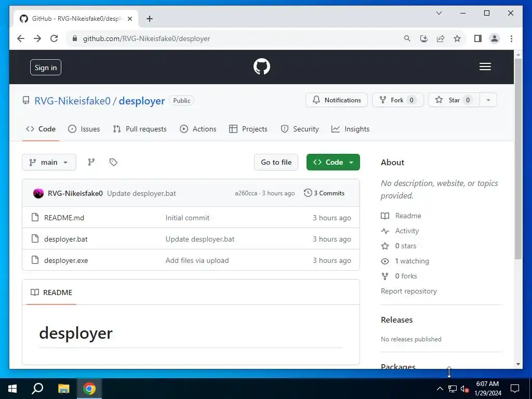Close the GitHub browser tab
Viewport: 532px width, 399px height.
pyautogui.click(x=129, y=19)
